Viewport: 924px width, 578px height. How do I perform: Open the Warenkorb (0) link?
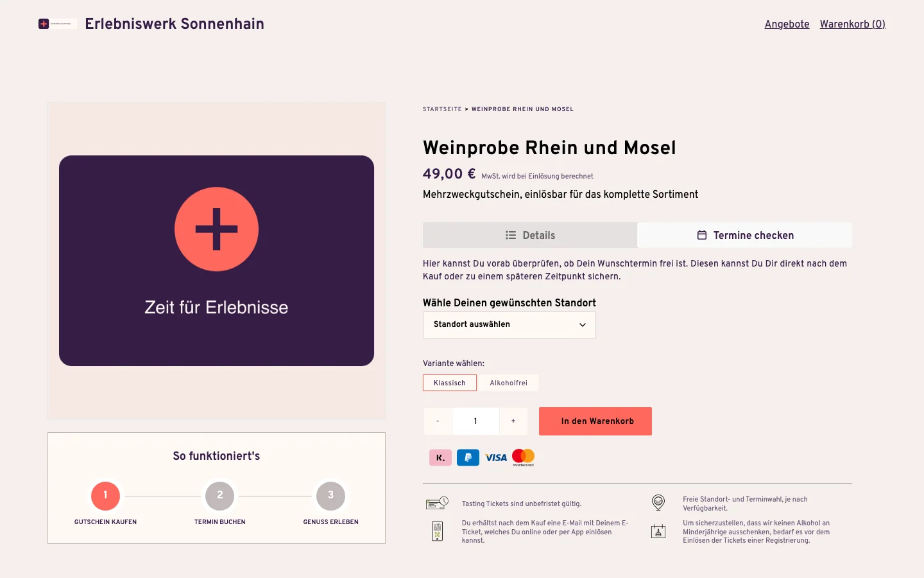click(853, 24)
